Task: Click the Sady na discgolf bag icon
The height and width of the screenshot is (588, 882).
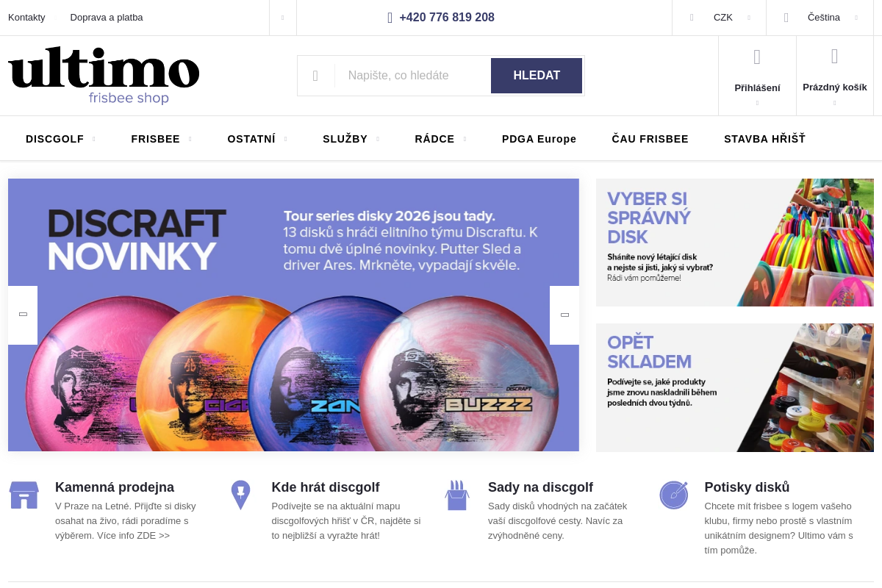Action: click(456, 495)
